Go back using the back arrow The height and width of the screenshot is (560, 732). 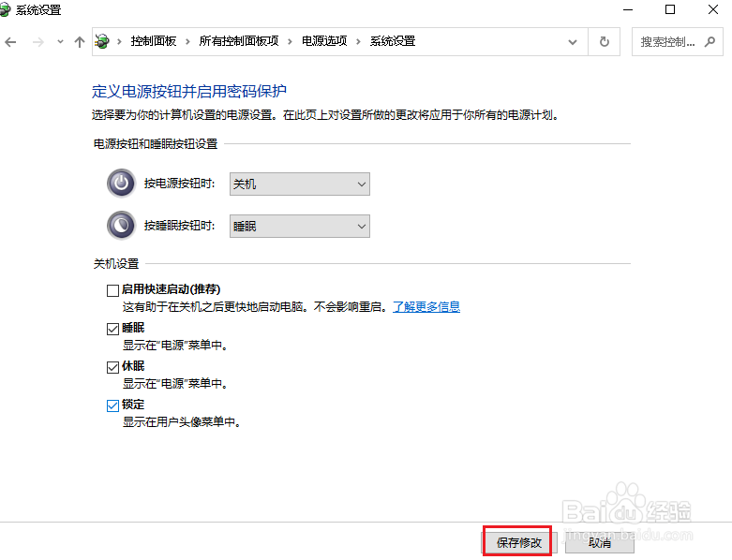[10, 42]
